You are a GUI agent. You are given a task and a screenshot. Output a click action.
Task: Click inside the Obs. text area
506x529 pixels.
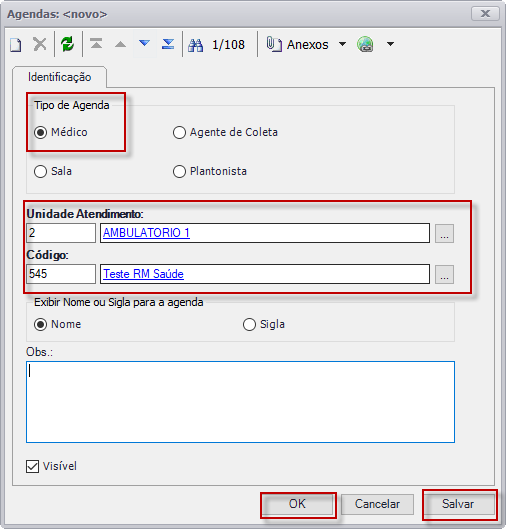pyautogui.click(x=241, y=402)
